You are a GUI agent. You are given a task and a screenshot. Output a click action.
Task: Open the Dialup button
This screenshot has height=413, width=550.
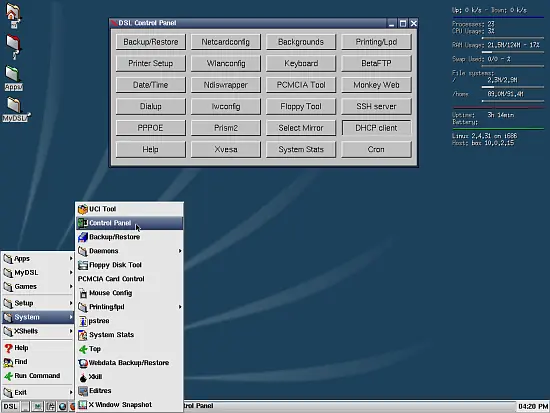tap(150, 106)
